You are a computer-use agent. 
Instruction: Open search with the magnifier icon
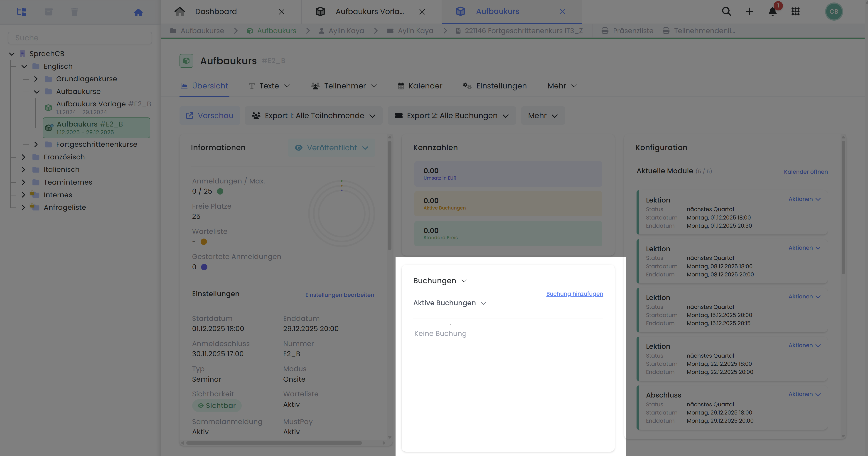tap(726, 11)
